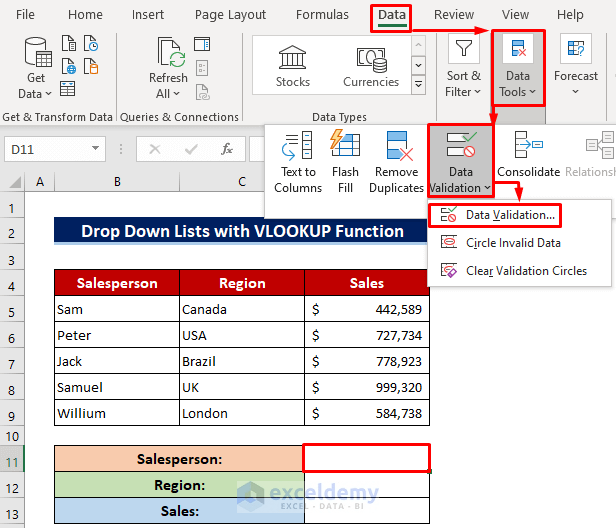Viewport: 616px width, 528px height.
Task: Click the Cancel formula X button
Action: coord(155,149)
